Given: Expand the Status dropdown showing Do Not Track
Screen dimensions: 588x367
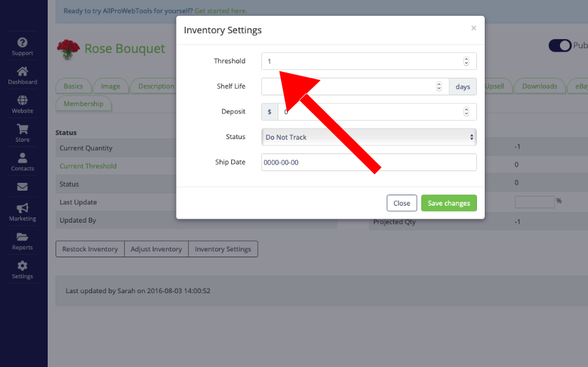Looking at the screenshot, I should click(x=369, y=137).
